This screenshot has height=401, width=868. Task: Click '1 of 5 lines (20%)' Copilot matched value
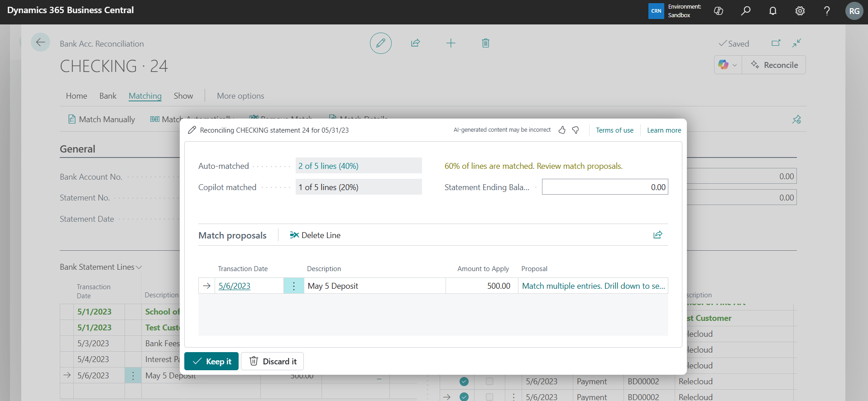click(x=328, y=187)
